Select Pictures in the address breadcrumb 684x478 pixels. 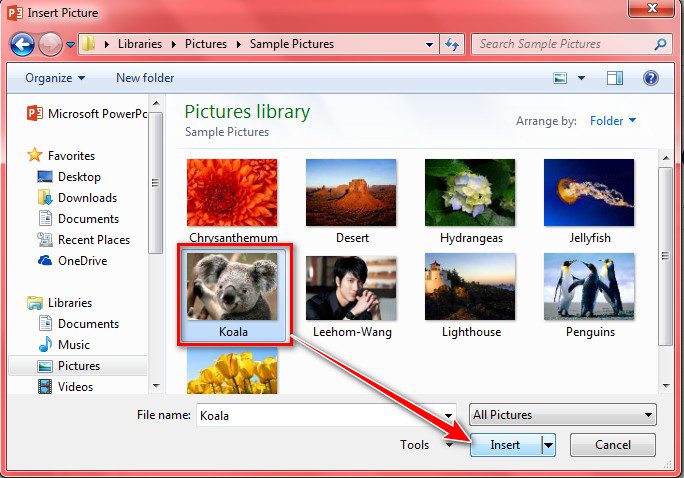206,44
